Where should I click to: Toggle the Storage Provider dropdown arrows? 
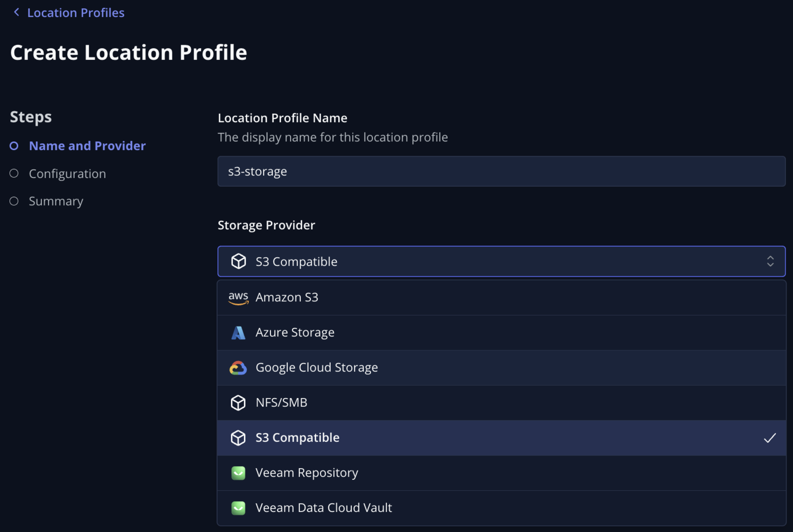[770, 261]
